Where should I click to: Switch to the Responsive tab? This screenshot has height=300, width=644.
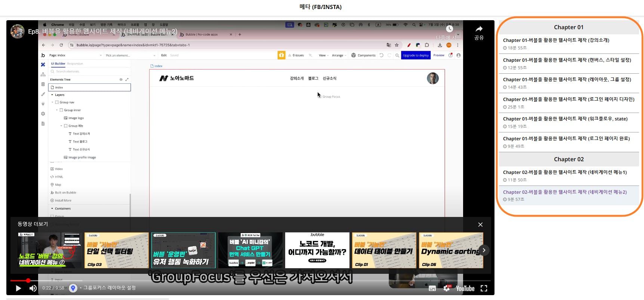75,64
